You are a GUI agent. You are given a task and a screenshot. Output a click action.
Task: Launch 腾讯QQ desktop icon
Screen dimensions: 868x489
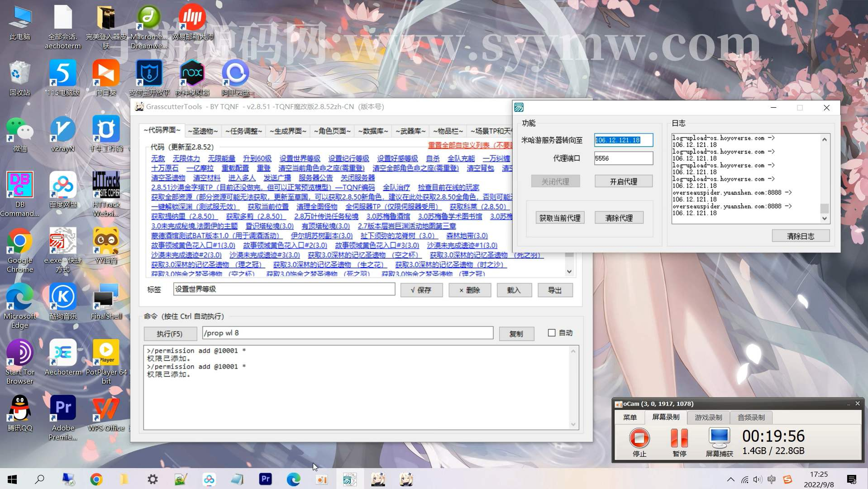click(20, 414)
